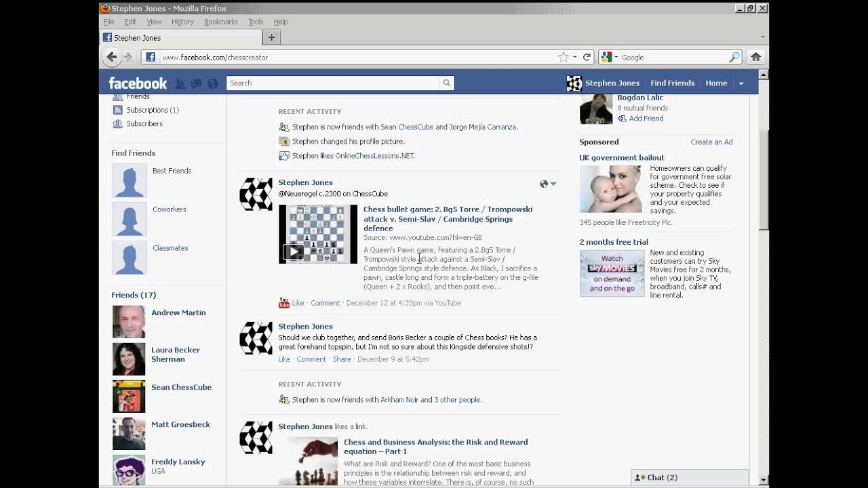The width and height of the screenshot is (868, 488).
Task: Go to Home in Facebook top bar
Action: 716,83
